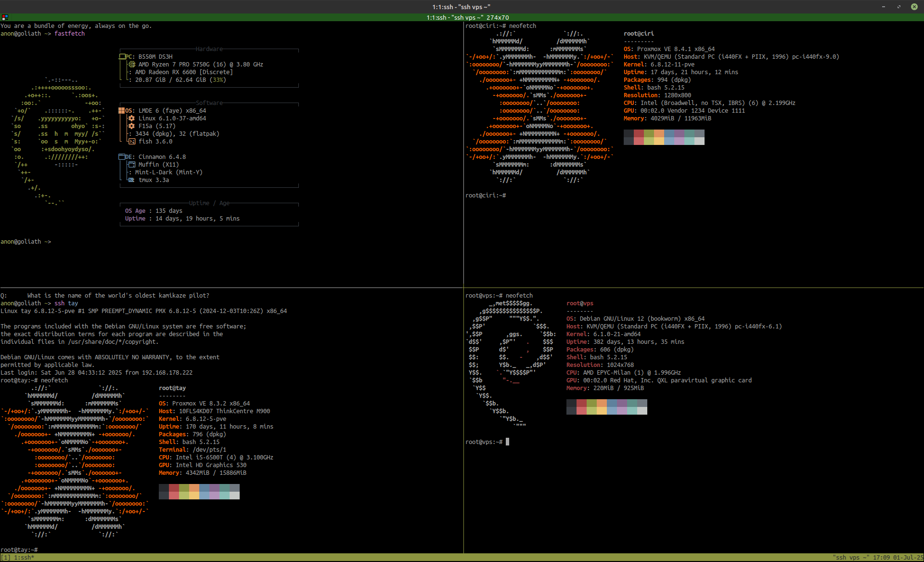Click Uptime: 382 days, 13 hours, 35 mins
This screenshot has height=562, width=924.
(x=625, y=342)
